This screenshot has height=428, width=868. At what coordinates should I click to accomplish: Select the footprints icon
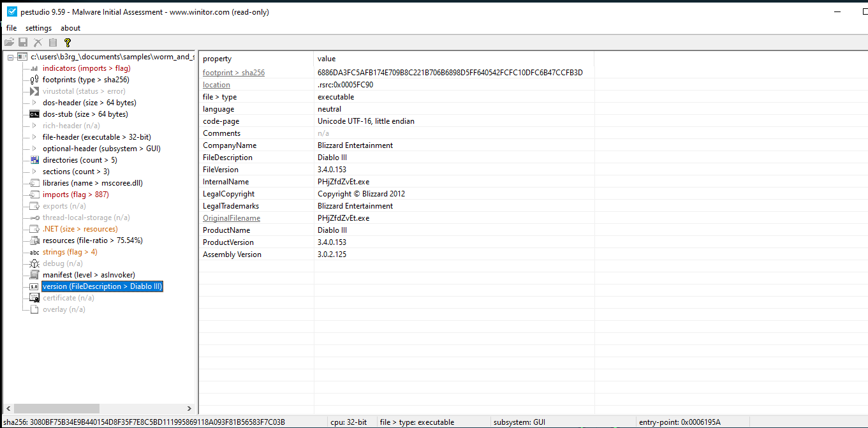pos(34,80)
